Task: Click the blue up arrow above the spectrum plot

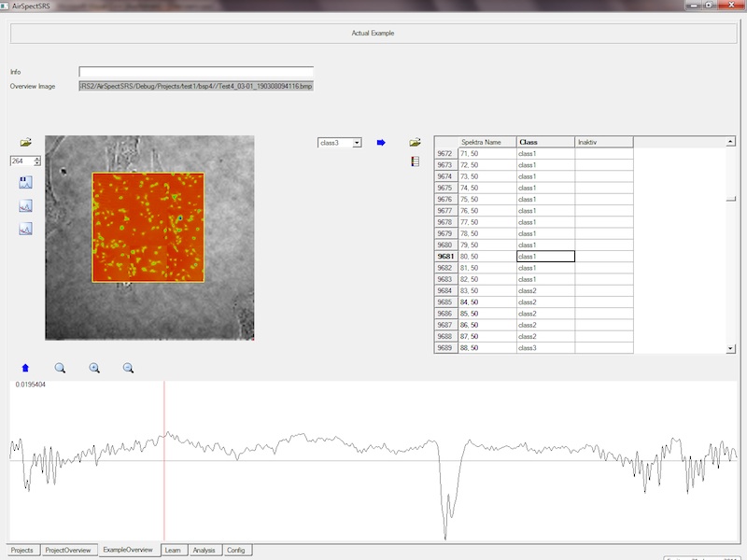Action: click(25, 369)
